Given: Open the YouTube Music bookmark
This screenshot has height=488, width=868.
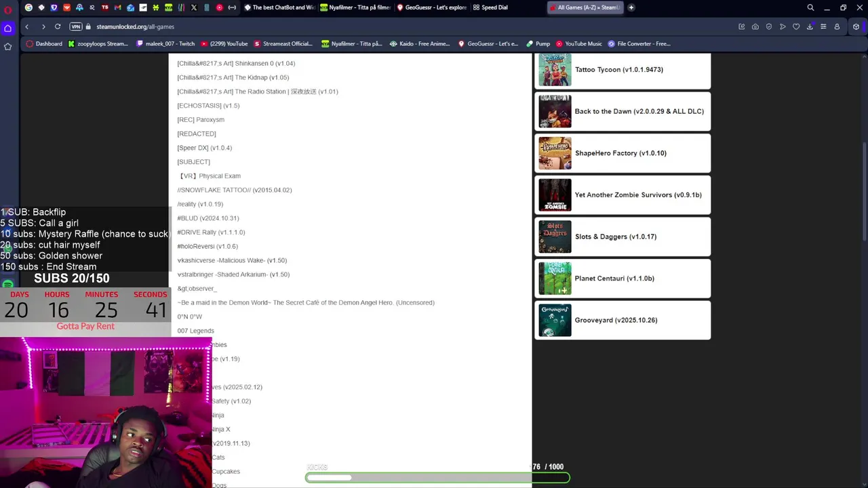Looking at the screenshot, I should [x=578, y=43].
